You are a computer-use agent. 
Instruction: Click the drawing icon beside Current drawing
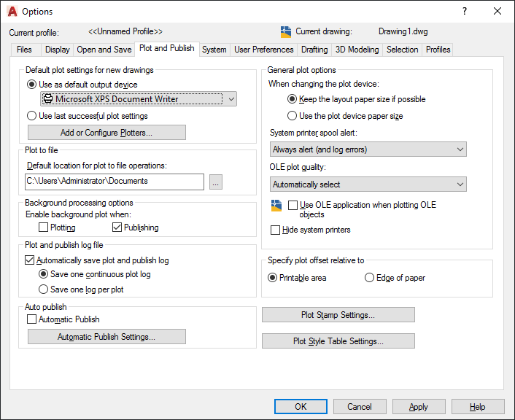(286, 32)
